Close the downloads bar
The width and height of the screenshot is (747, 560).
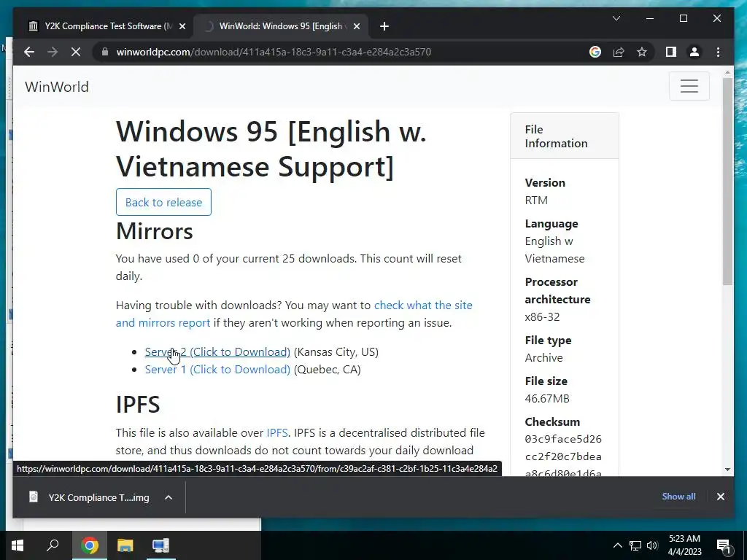720,497
